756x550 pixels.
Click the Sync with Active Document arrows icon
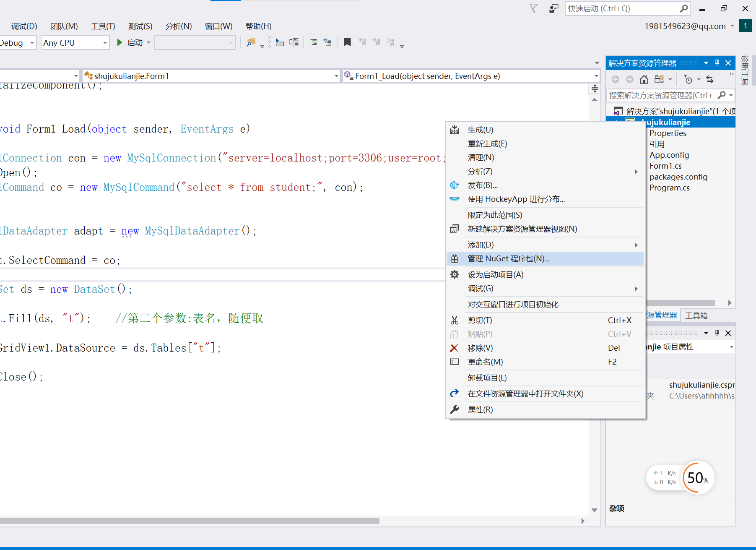pos(710,79)
